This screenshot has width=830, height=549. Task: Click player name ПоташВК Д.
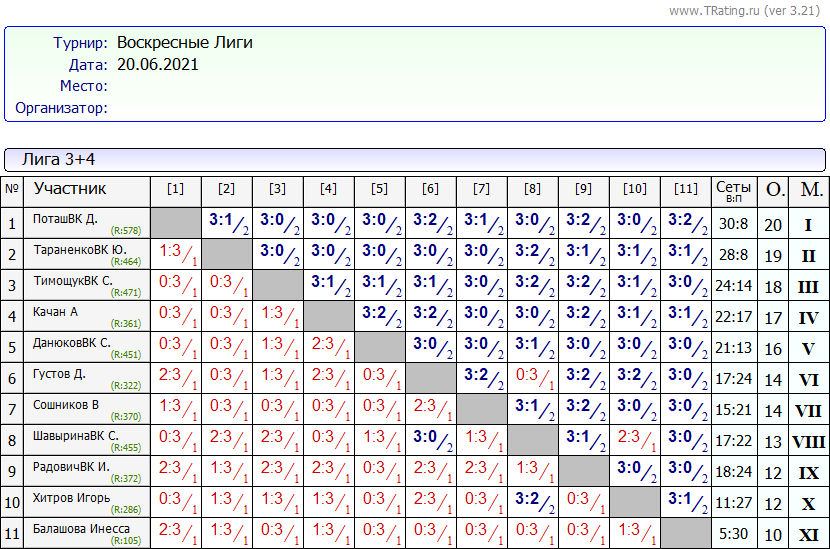pyautogui.click(x=65, y=218)
